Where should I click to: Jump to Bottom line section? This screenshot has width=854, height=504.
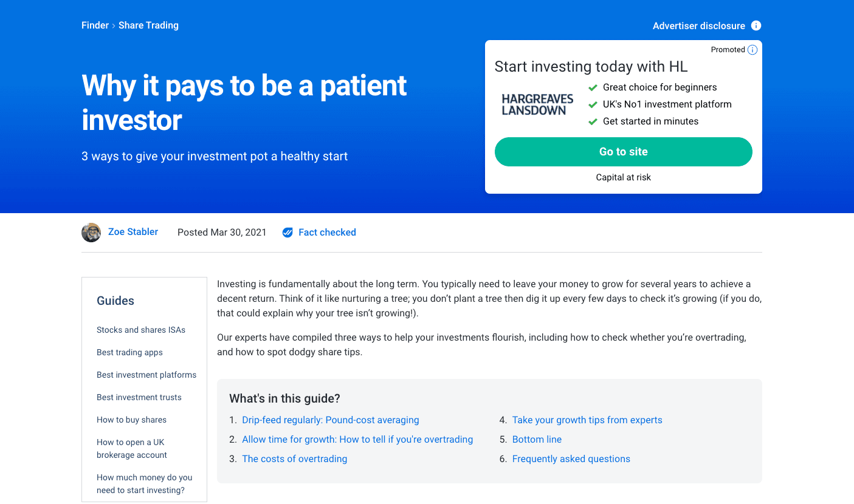pyautogui.click(x=537, y=440)
